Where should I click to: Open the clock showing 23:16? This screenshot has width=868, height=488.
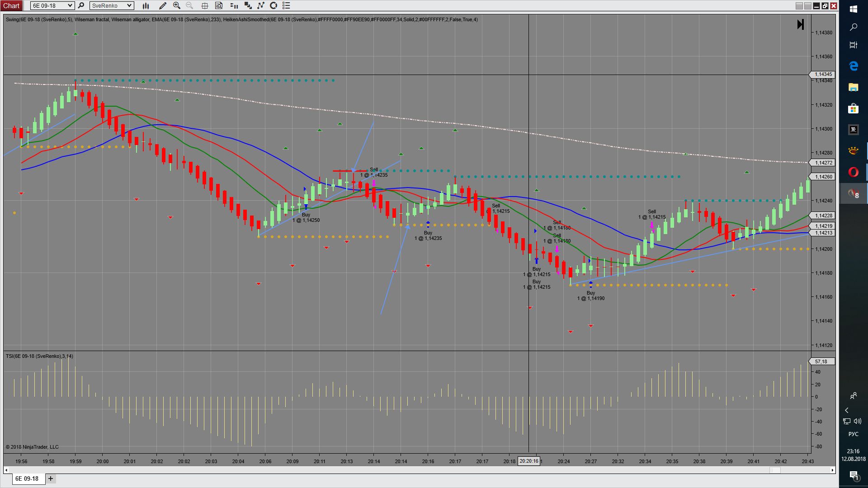pyautogui.click(x=854, y=455)
